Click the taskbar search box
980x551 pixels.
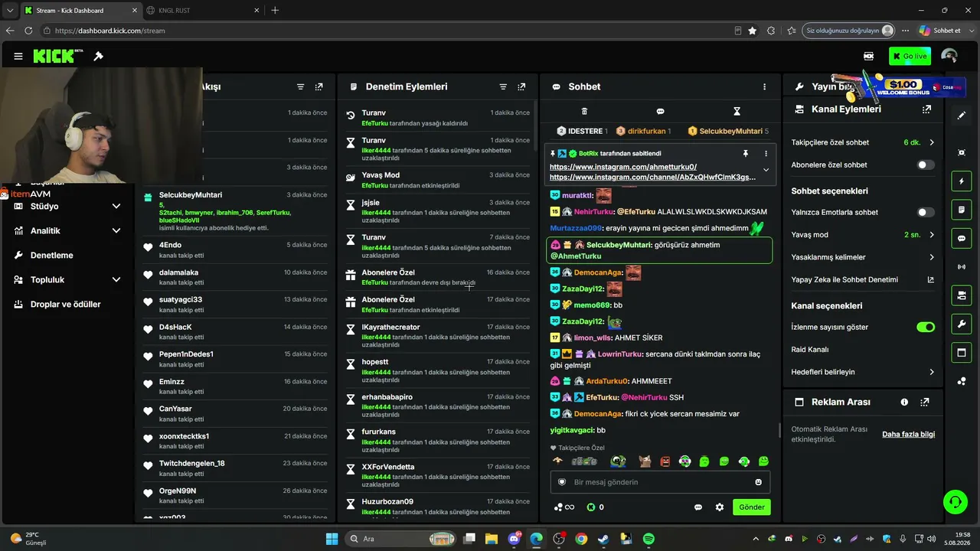(402, 539)
